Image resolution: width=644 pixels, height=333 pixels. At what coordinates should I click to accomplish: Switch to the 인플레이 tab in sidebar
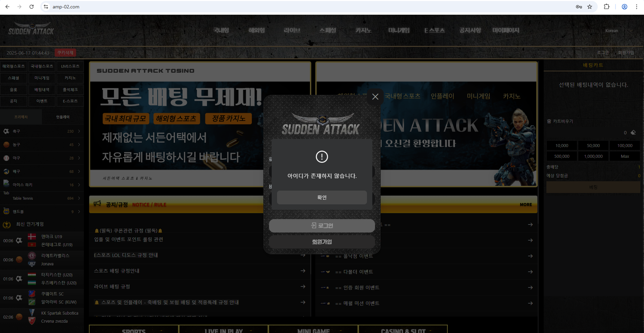63,117
